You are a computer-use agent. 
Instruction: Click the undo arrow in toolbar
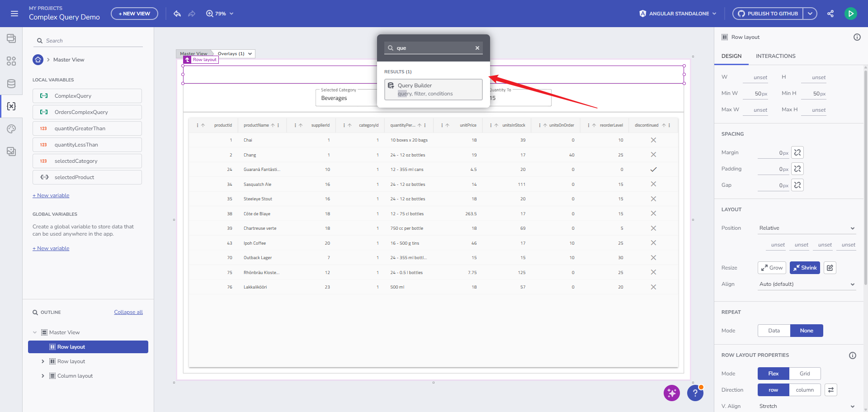click(177, 14)
